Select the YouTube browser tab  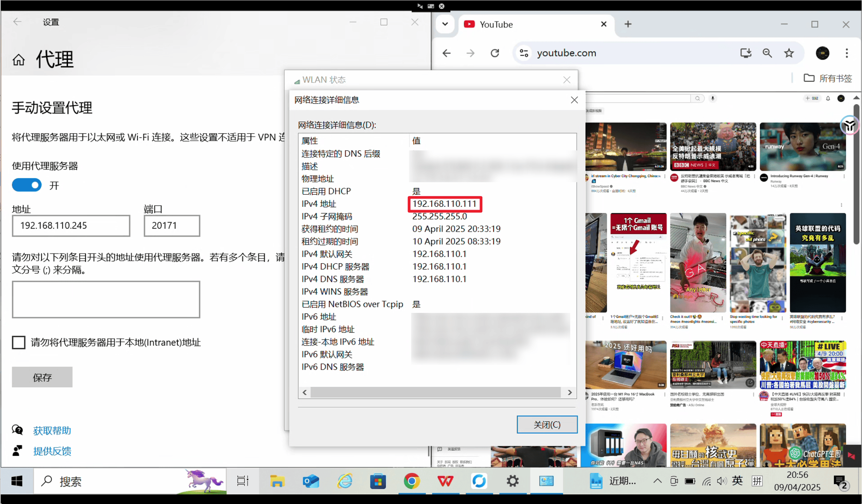(536, 24)
